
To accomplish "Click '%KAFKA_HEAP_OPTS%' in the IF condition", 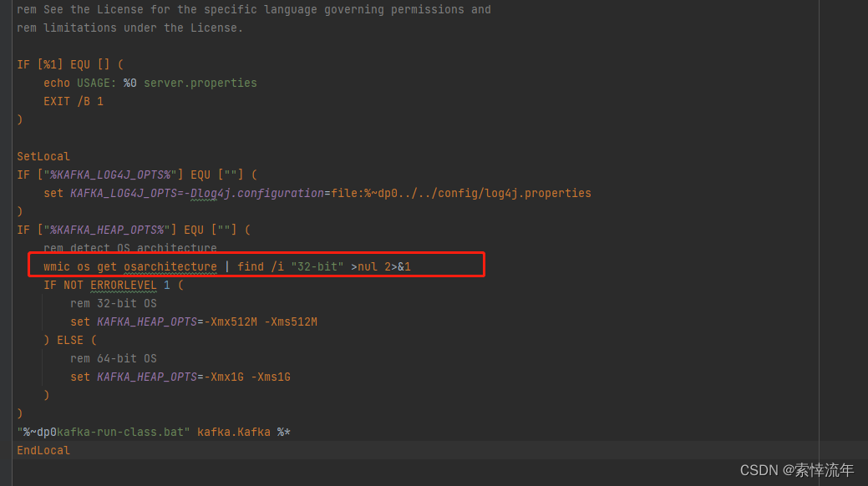I will pyautogui.click(x=107, y=230).
